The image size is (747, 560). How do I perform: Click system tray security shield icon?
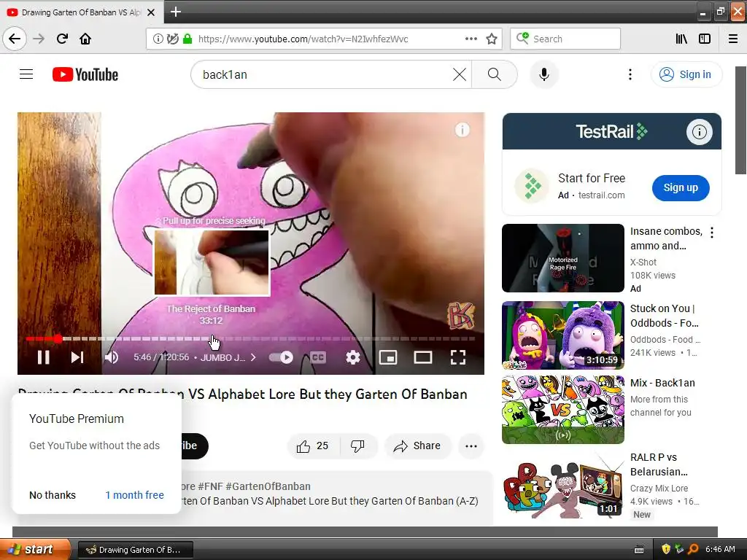point(666,549)
